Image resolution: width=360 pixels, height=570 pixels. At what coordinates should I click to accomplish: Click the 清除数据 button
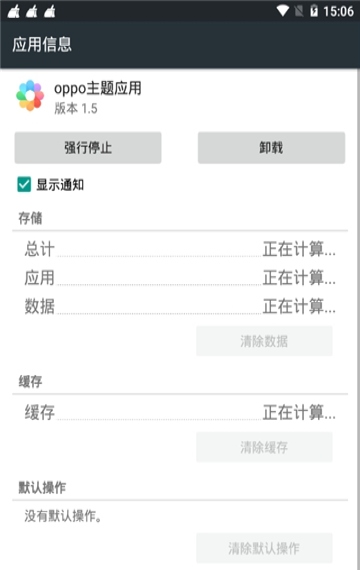(264, 341)
